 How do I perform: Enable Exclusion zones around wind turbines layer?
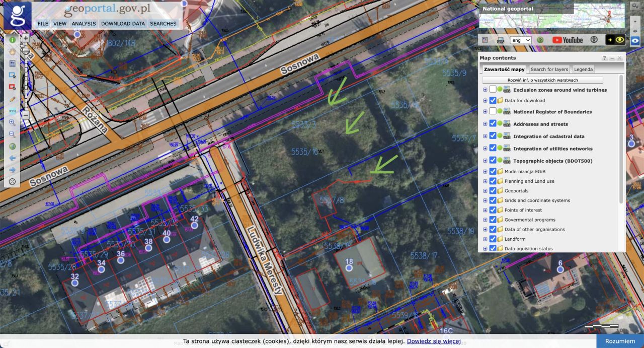point(493,90)
